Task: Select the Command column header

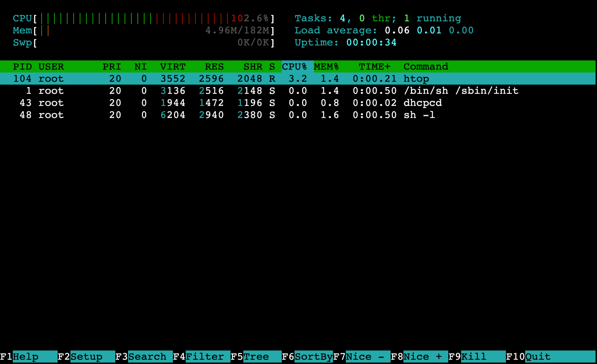Action: [426, 66]
